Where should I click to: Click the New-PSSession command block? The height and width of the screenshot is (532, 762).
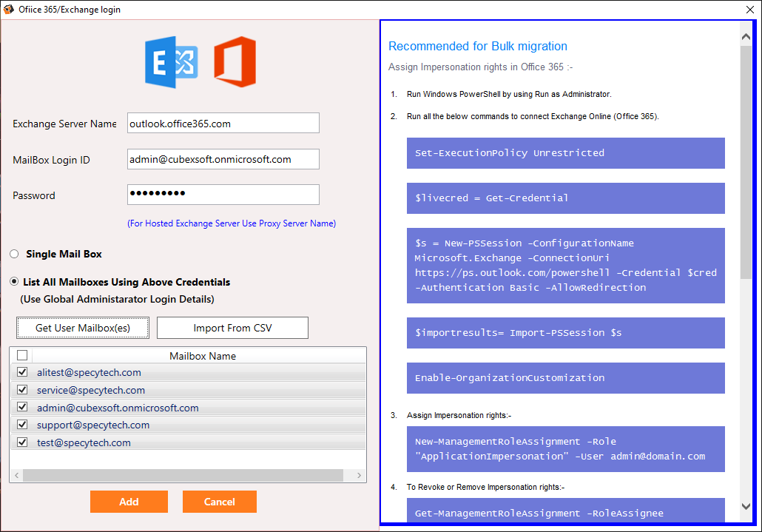[x=566, y=266]
